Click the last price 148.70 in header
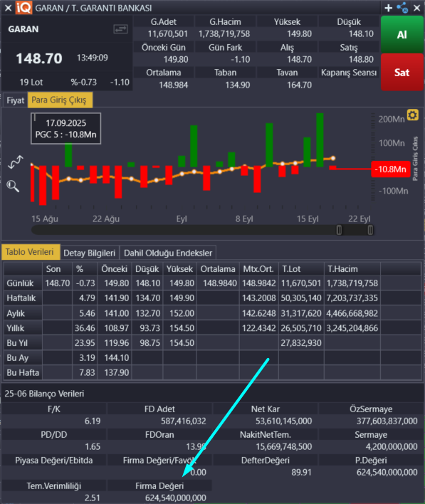This screenshot has width=425, height=504. click(39, 58)
